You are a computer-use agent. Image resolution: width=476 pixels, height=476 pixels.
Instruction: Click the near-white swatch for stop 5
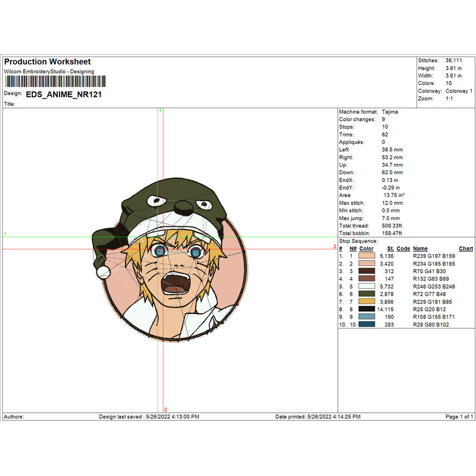pos(367,286)
